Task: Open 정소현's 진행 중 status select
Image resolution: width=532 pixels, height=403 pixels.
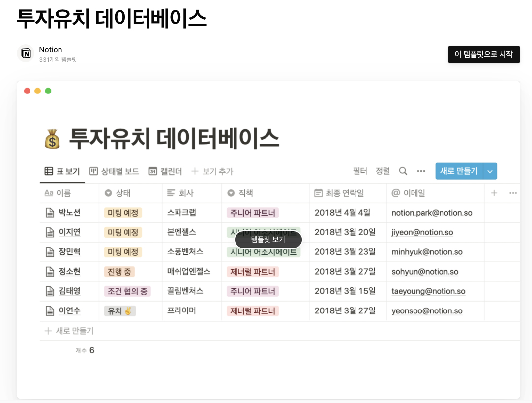Action: pos(119,272)
